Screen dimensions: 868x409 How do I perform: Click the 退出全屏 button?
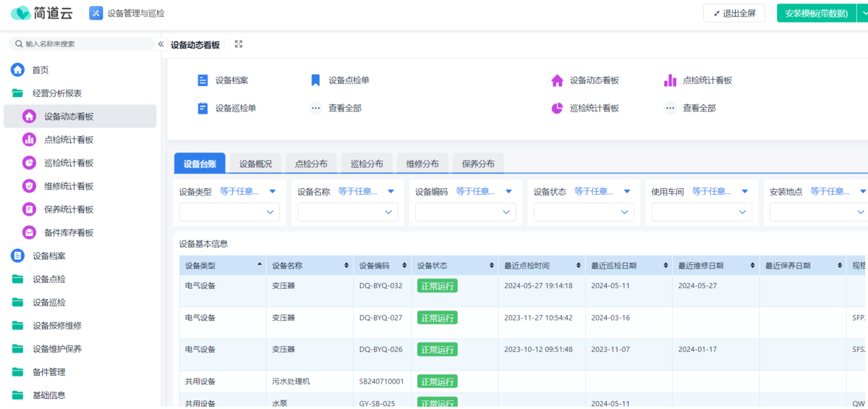734,13
